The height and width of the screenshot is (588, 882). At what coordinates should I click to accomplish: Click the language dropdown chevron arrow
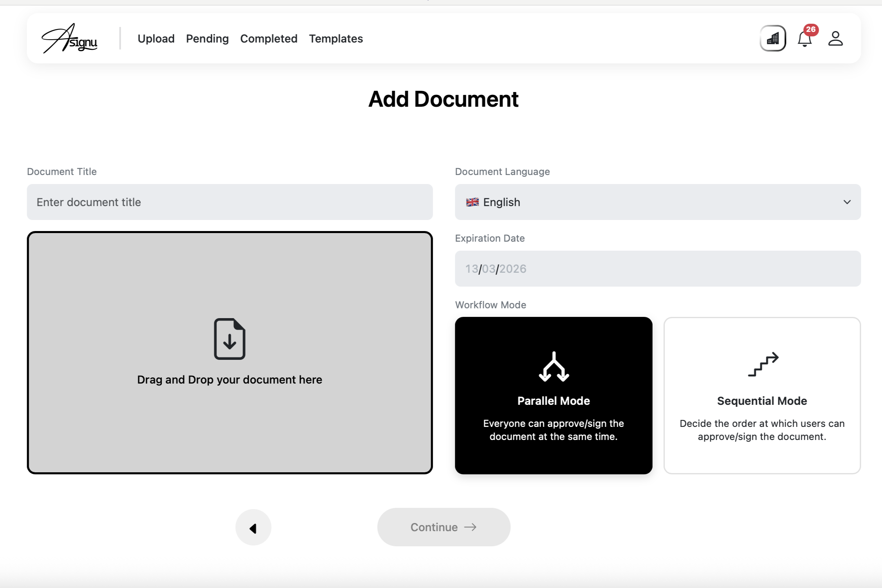pyautogui.click(x=847, y=202)
